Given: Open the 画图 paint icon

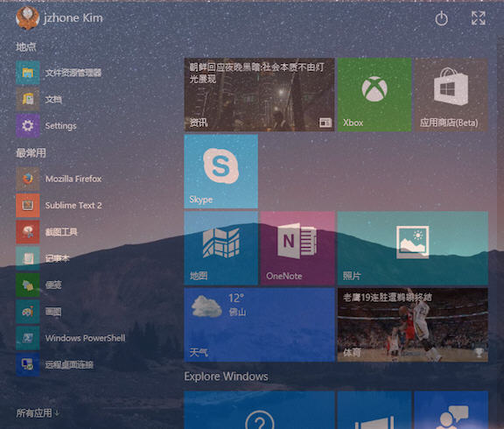Looking at the screenshot, I should [28, 312].
